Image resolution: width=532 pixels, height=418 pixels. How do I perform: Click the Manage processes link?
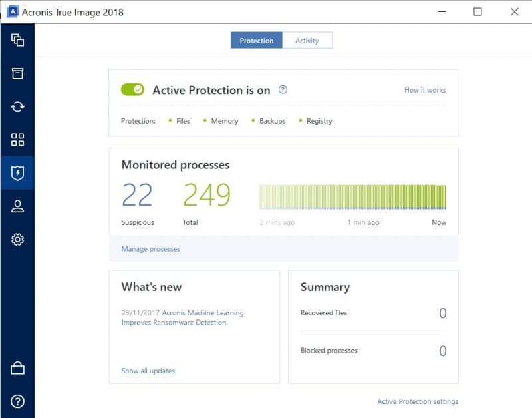(x=151, y=249)
